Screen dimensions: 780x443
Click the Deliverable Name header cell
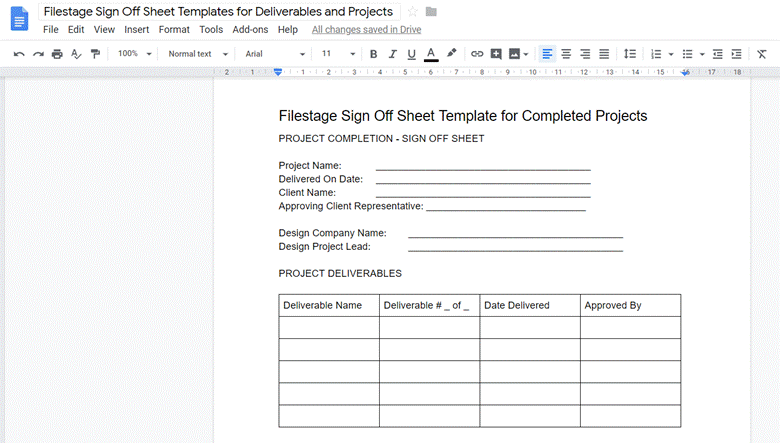329,305
